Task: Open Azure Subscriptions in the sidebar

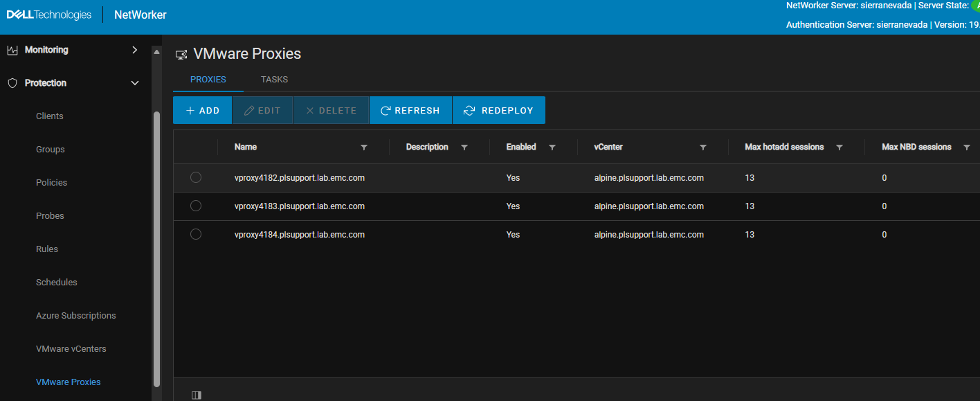Action: click(x=76, y=316)
